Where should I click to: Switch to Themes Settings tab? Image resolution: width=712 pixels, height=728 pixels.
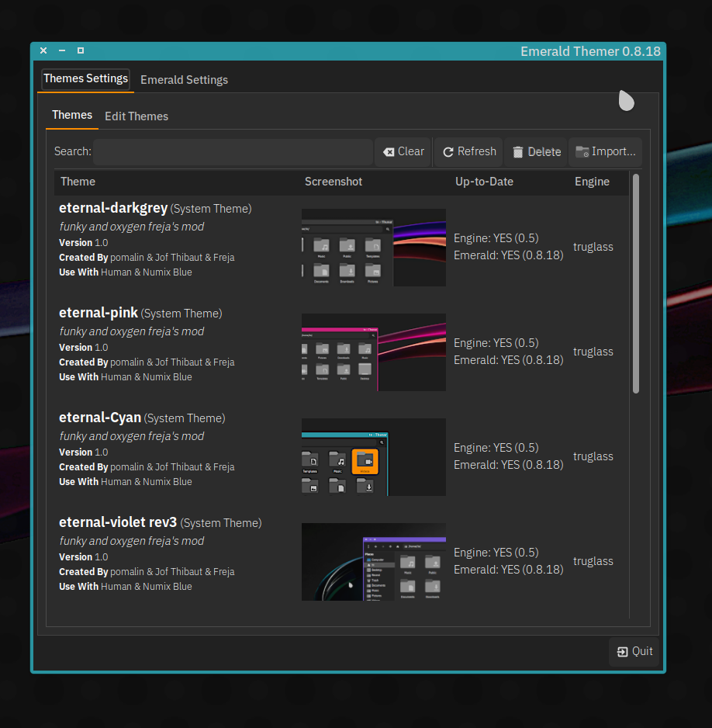coord(86,79)
